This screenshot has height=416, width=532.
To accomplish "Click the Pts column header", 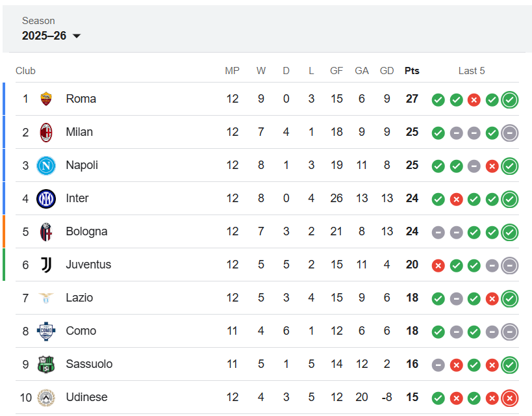I will (x=412, y=71).
